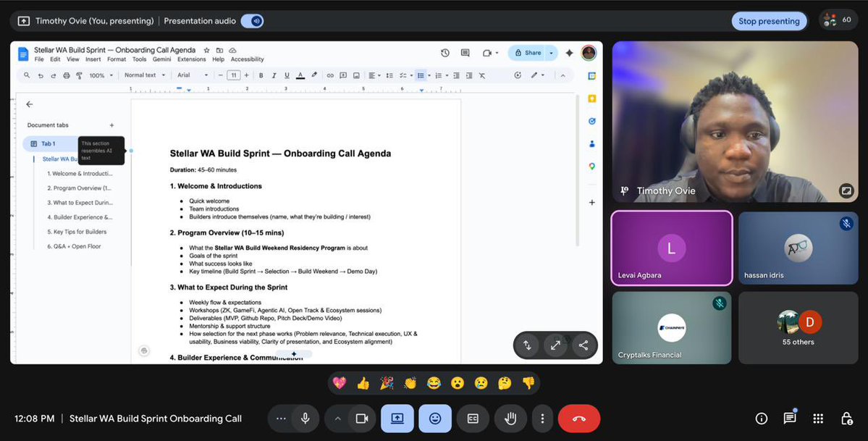The height and width of the screenshot is (441, 868).
Task: Open the Extensions menu
Action: pos(192,59)
